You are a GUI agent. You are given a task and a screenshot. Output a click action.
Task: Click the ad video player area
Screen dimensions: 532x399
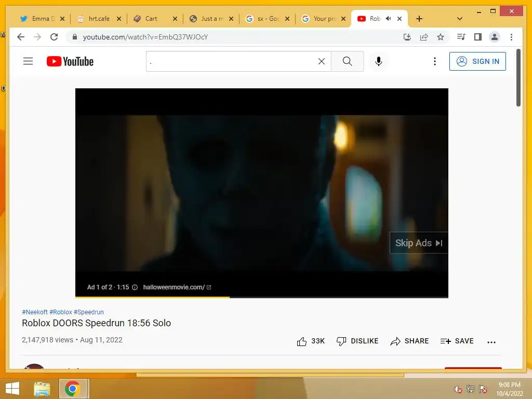click(x=262, y=193)
